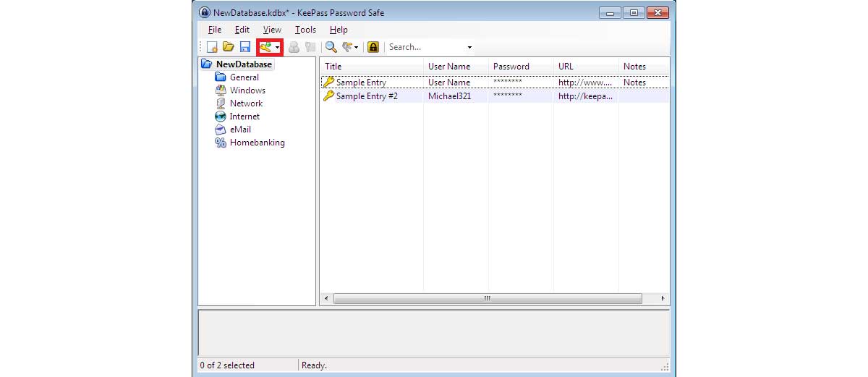
Task: Sort entries by Notes column header
Action: tap(644, 67)
